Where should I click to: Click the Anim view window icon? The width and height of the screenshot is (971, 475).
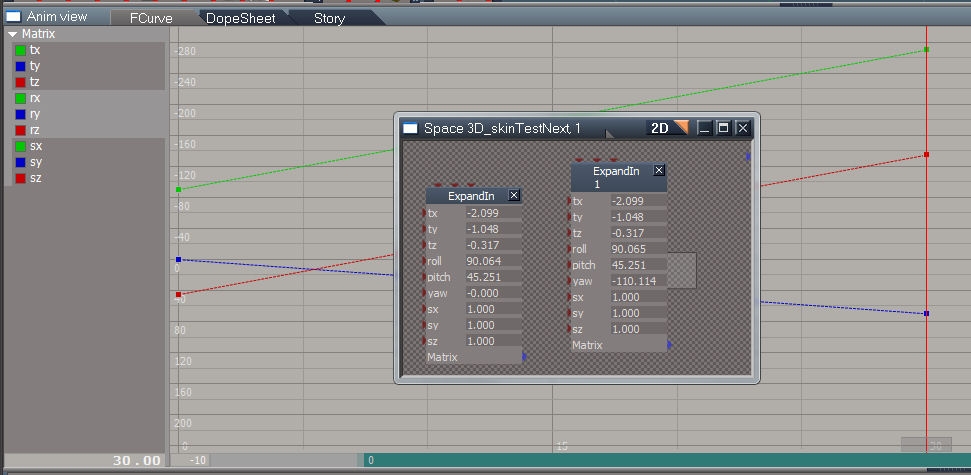(x=14, y=17)
